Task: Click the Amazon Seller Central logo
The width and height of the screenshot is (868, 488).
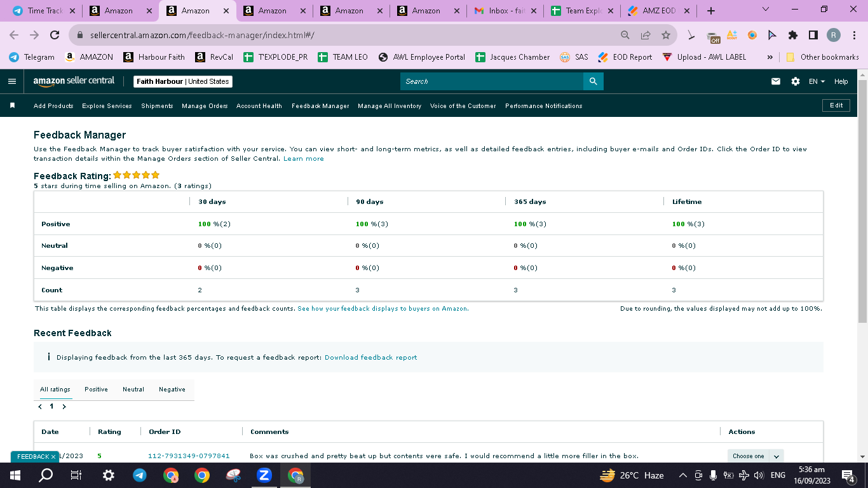Action: [74, 81]
